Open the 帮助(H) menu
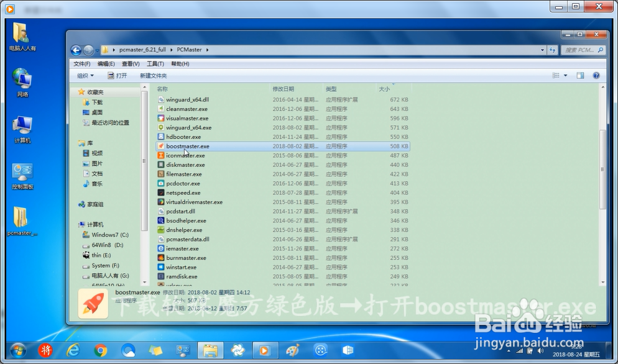This screenshot has height=364, width=618. (180, 64)
